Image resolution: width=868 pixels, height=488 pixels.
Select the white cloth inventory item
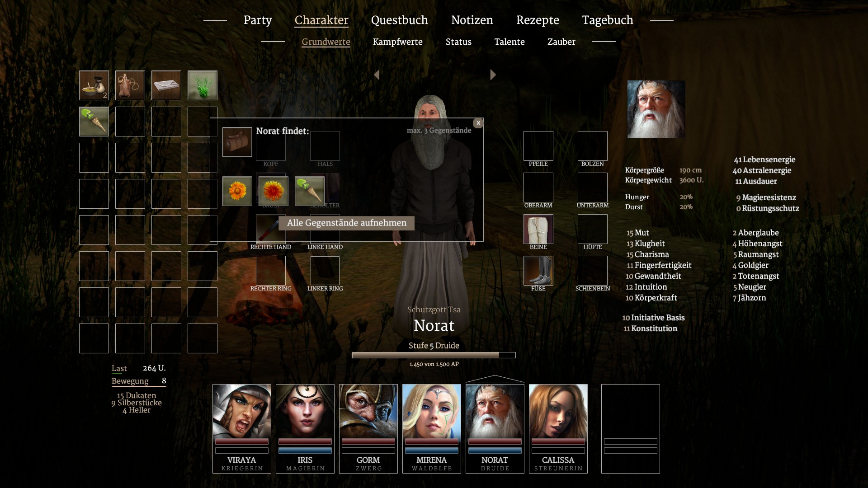pyautogui.click(x=166, y=85)
